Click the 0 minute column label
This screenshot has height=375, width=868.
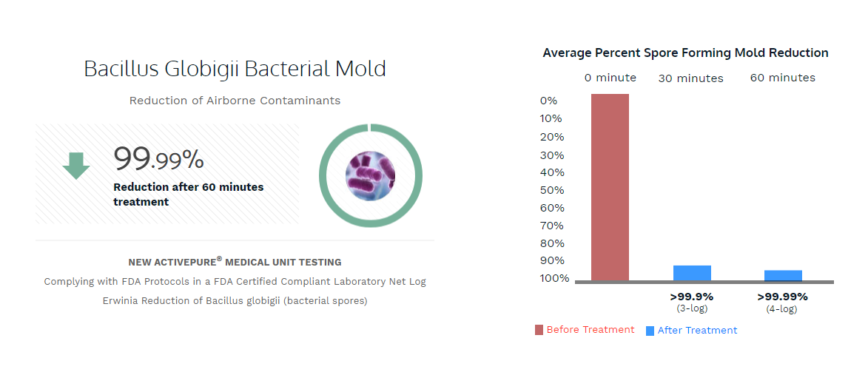point(610,78)
